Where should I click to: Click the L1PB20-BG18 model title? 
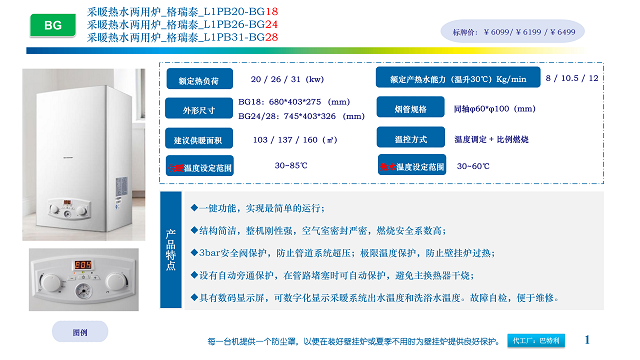coord(182,12)
